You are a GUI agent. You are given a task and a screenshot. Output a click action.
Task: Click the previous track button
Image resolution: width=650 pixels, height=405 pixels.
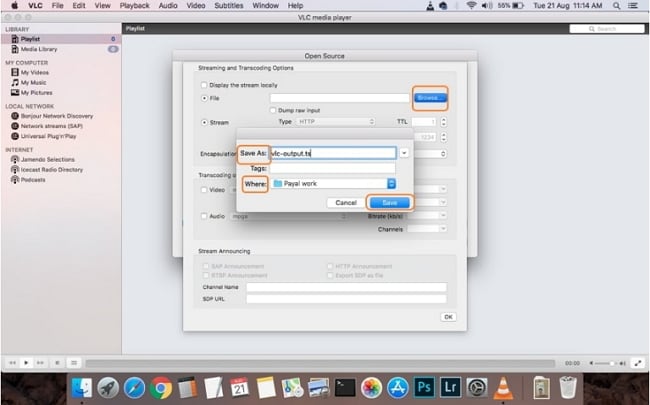coord(12,363)
